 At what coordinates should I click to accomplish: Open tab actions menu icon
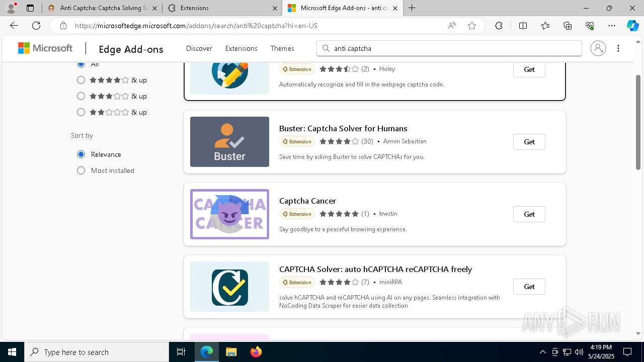coord(30,8)
